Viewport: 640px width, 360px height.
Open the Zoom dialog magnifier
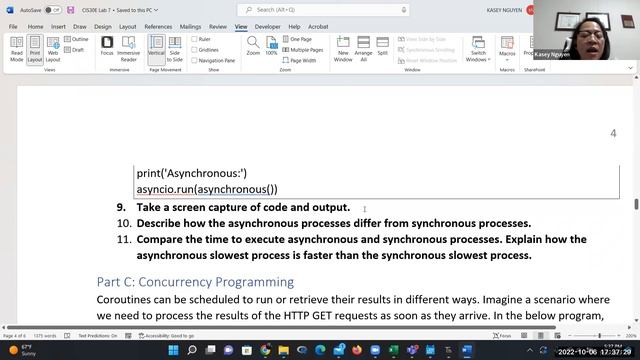(x=253, y=46)
